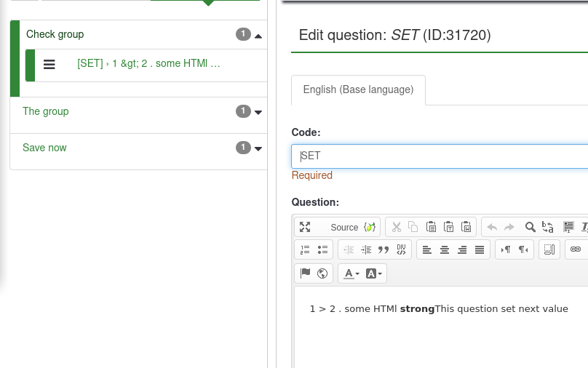Expand The group section
The image size is (588, 368).
tap(258, 112)
